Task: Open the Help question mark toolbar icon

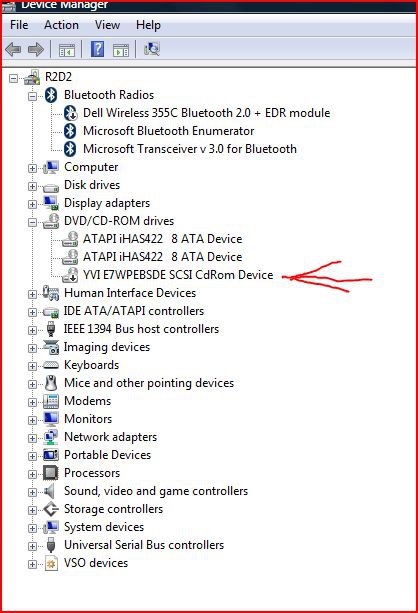Action: (x=97, y=49)
